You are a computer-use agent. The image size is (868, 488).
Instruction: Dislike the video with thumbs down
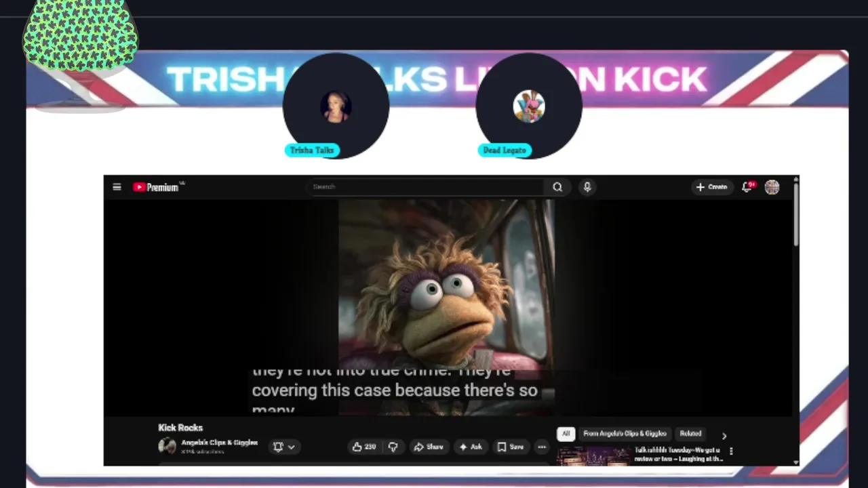[x=393, y=447]
